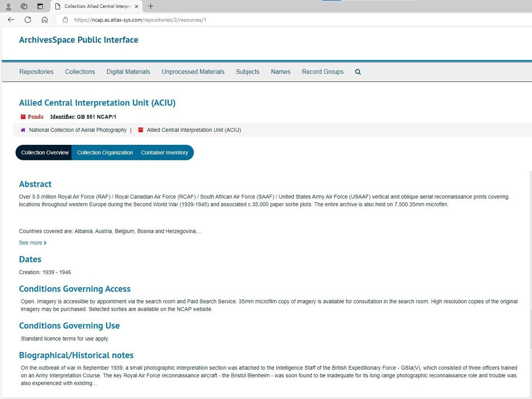Open the Container Inventory tab
Viewport: 532px width, 399px height.
pos(164,152)
